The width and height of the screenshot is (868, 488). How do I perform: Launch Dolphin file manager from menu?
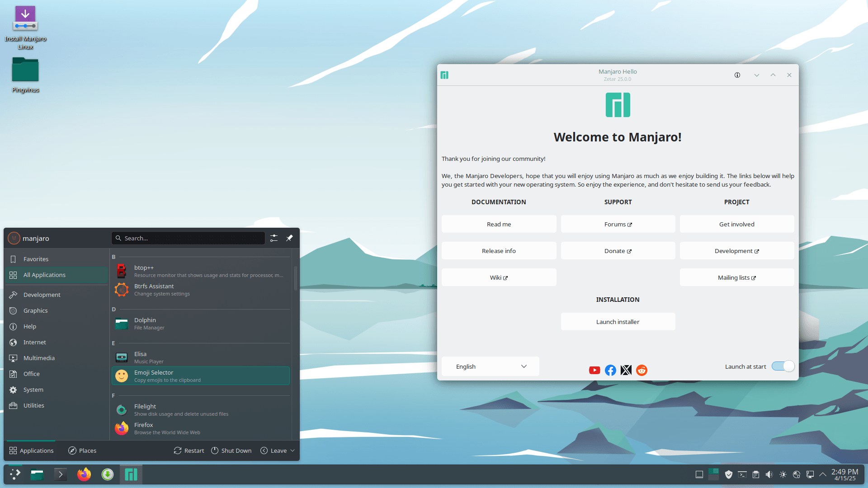click(x=201, y=324)
